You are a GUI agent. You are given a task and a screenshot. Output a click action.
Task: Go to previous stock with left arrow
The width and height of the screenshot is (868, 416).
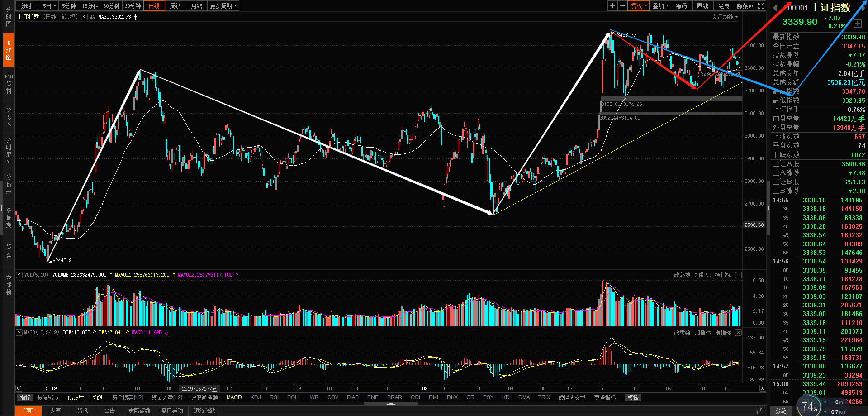coord(775,8)
